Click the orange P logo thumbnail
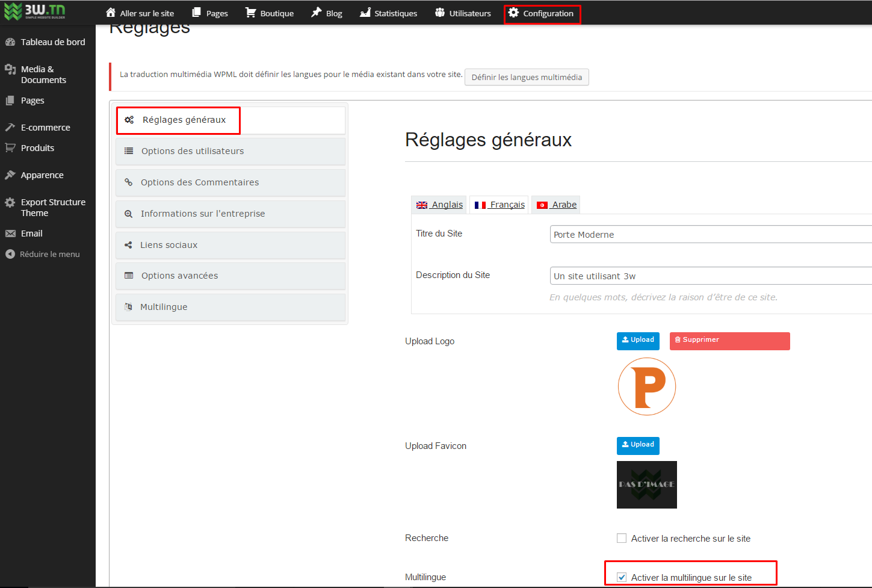872x588 pixels. 647,386
